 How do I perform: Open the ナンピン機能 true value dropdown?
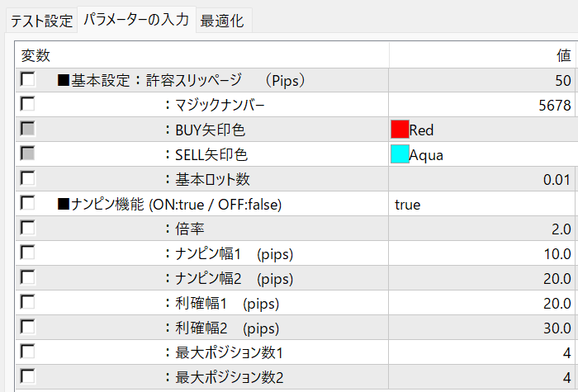point(483,204)
